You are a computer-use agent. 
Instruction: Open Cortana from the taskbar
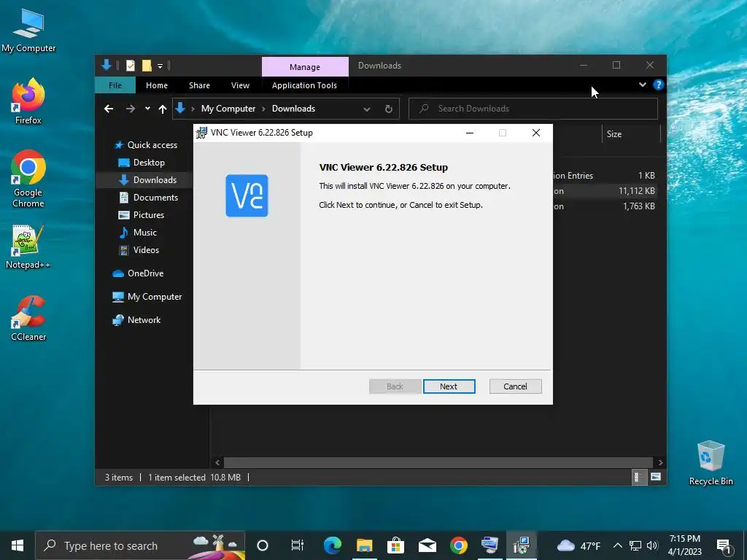coord(263,545)
